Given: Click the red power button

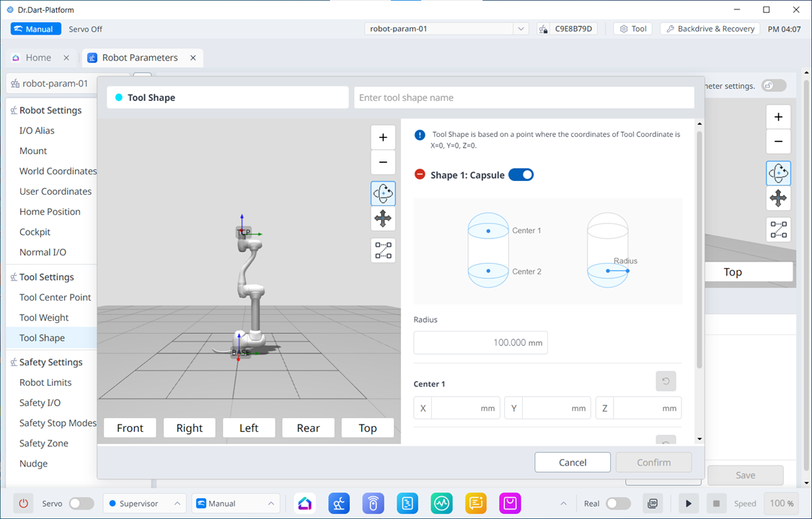Looking at the screenshot, I should 24,503.
